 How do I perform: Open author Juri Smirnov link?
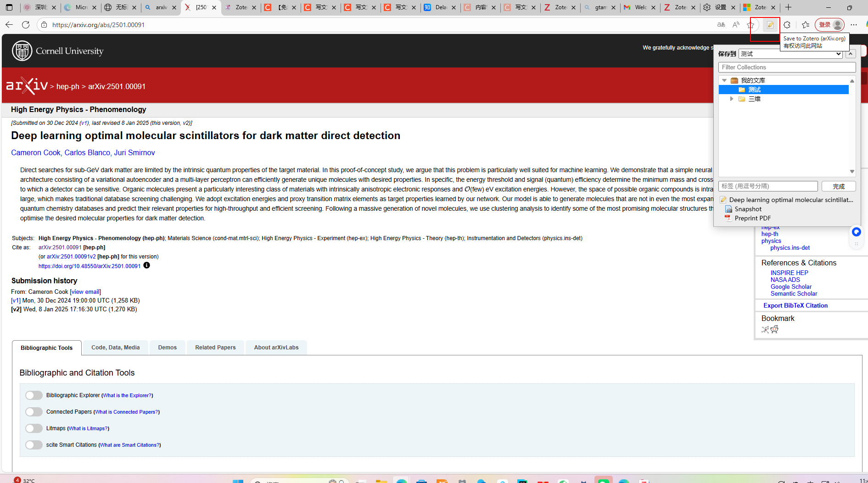point(134,152)
